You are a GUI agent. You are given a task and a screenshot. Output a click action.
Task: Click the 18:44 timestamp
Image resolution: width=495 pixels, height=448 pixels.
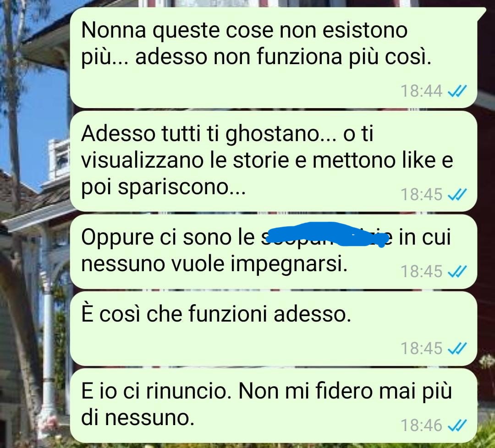click(422, 91)
